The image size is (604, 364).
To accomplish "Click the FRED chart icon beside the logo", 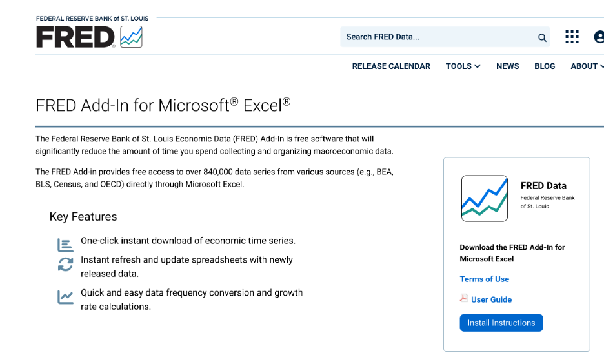I will (x=132, y=37).
